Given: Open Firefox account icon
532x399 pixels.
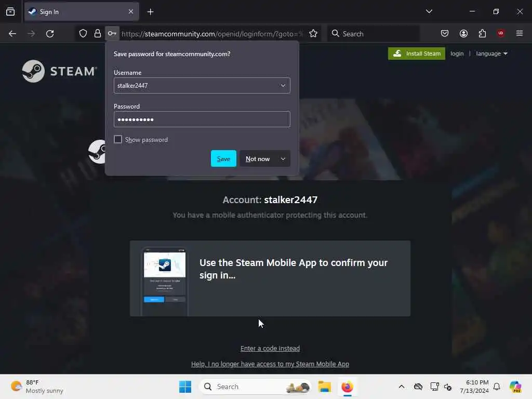Looking at the screenshot, I should click(463, 33).
